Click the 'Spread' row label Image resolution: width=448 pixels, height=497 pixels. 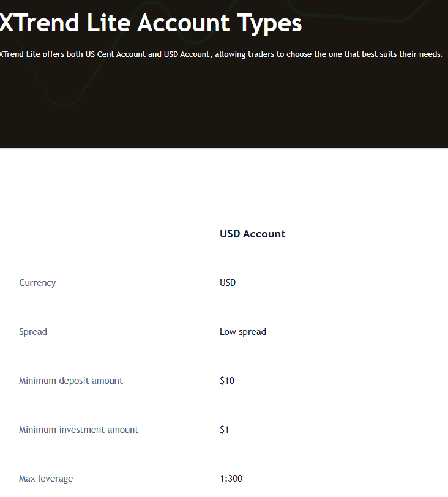33,332
